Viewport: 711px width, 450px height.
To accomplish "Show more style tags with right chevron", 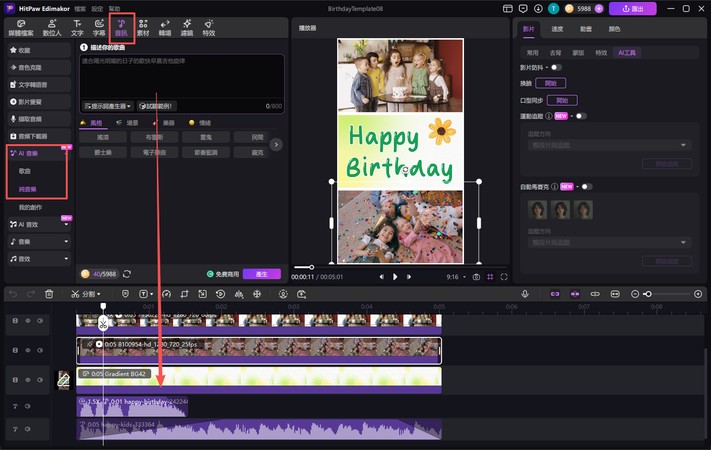I will pos(276,145).
